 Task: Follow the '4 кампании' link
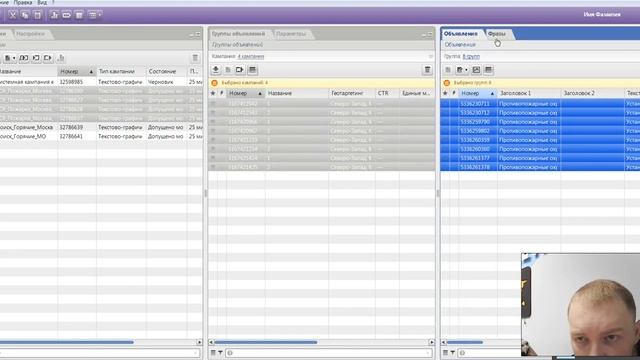251,56
